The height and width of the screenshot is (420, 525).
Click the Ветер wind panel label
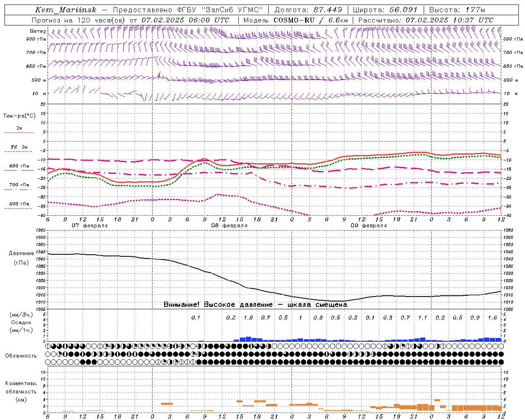pos(38,31)
